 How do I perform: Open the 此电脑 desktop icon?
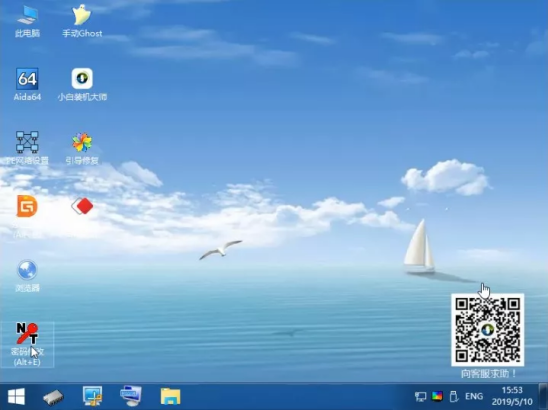pyautogui.click(x=27, y=21)
